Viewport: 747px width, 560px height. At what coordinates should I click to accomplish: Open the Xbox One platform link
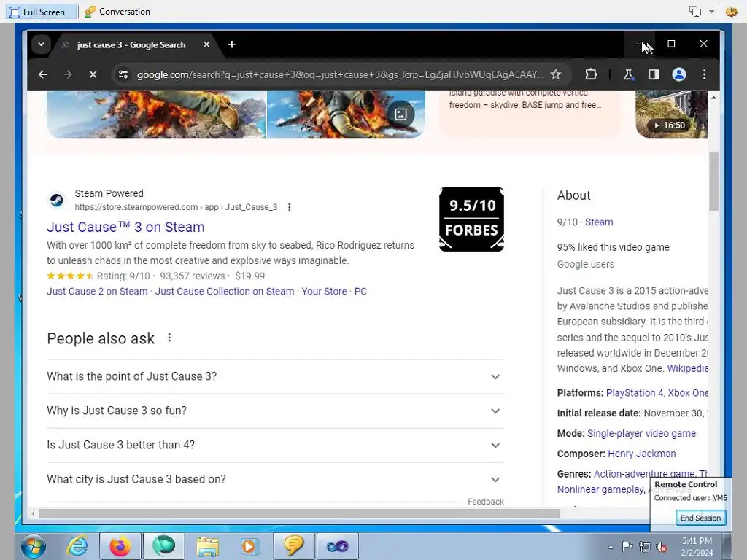[687, 393]
